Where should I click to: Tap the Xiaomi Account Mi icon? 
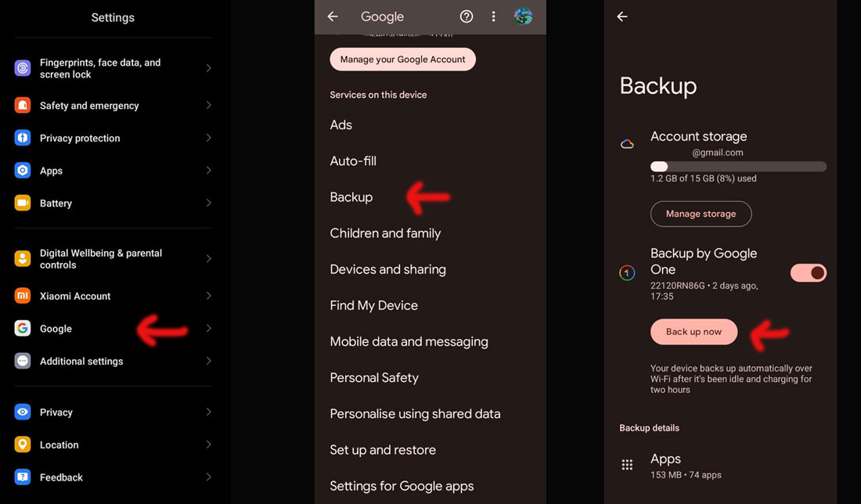tap(23, 296)
